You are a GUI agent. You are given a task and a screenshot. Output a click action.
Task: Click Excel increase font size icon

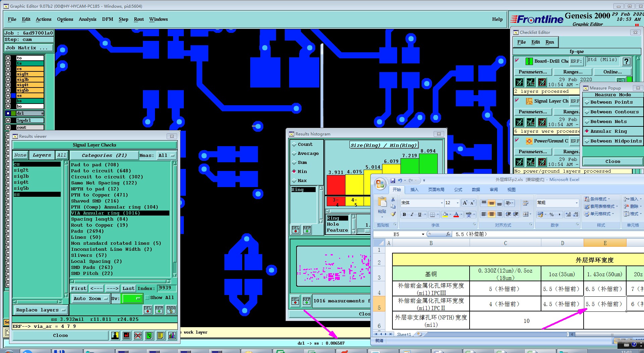pos(465,203)
